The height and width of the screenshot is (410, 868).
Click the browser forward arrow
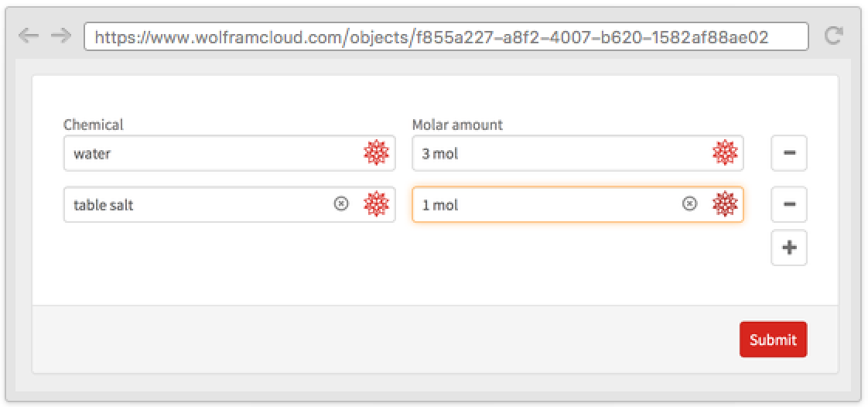coord(60,36)
